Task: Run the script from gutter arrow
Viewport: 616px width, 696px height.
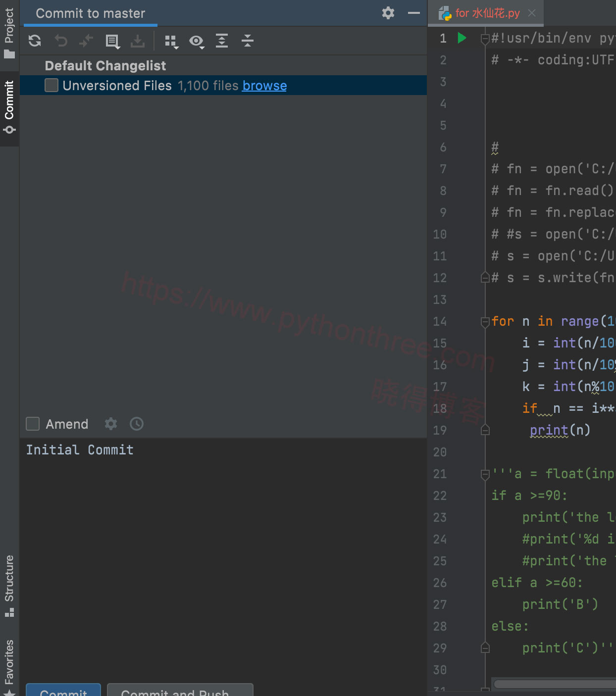Action: 462,38
